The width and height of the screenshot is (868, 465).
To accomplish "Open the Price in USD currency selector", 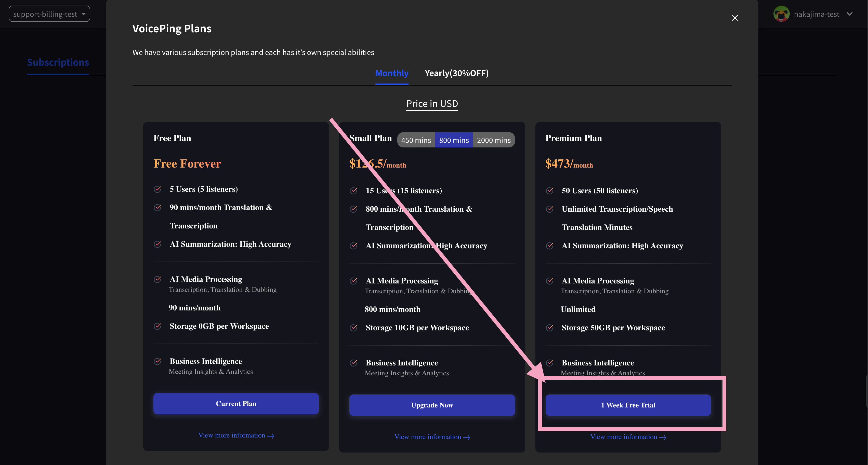I will 432,104.
